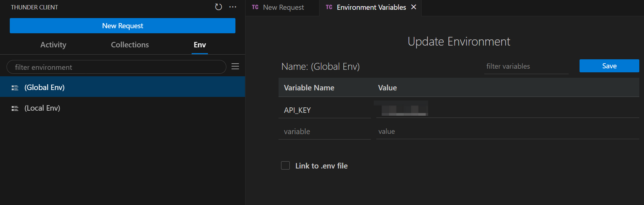
Task: Switch to the Collections tab
Action: coord(130,45)
